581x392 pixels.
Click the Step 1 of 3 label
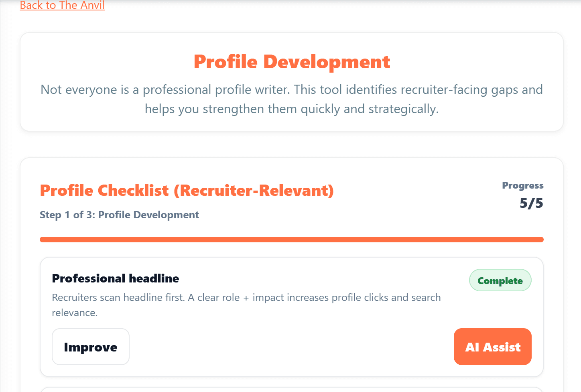click(x=119, y=215)
